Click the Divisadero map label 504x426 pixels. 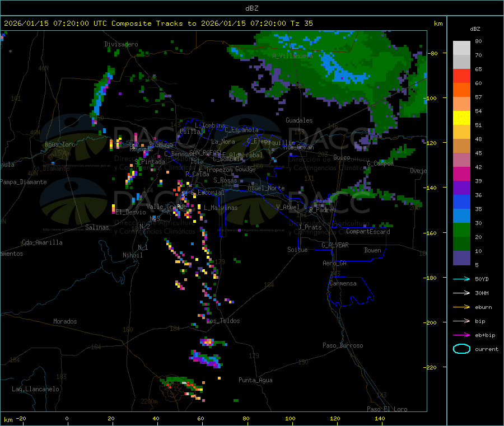121,44
